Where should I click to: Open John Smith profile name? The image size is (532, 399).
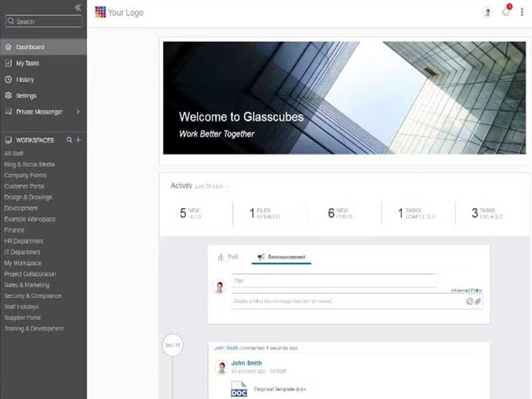(x=246, y=363)
